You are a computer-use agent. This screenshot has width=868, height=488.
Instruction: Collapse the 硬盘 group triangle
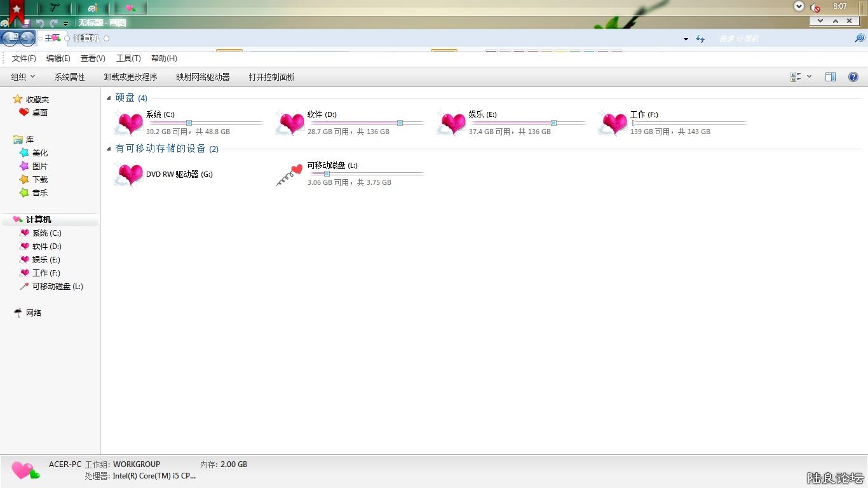coord(109,98)
